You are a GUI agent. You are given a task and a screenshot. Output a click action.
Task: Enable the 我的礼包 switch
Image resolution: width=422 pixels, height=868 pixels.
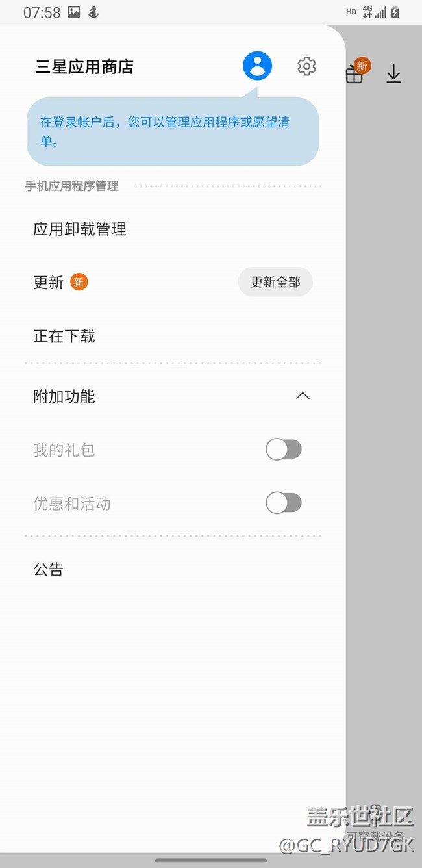pos(284,450)
